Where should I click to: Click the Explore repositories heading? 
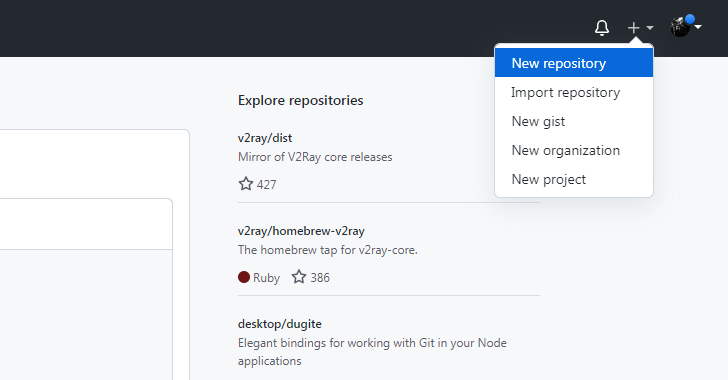[x=300, y=100]
